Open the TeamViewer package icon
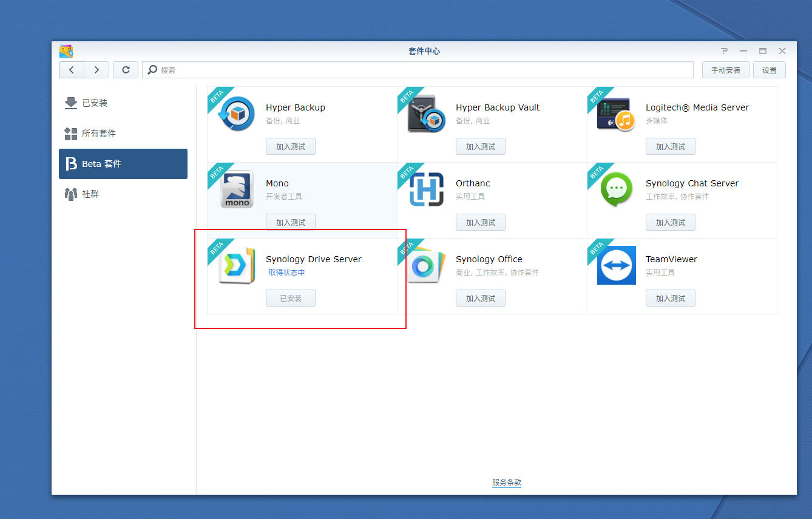Screen dimensions: 812x519 617,265
